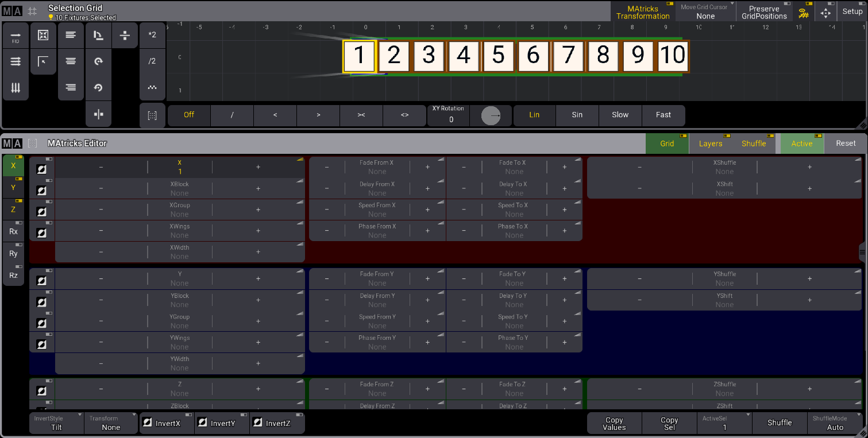Click the rotate counter-clockwise icon
This screenshot has width=868, height=438.
[98, 88]
